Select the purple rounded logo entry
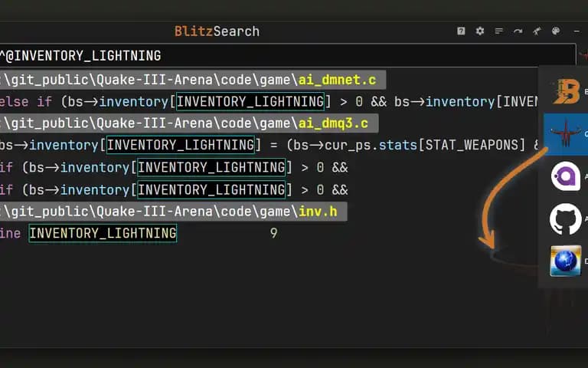588x368 pixels. click(566, 176)
